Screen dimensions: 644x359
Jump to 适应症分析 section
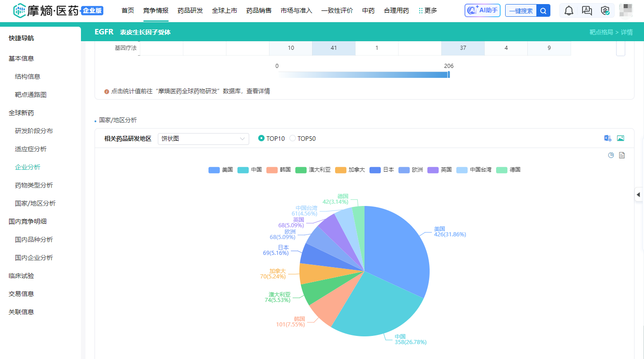(x=31, y=149)
